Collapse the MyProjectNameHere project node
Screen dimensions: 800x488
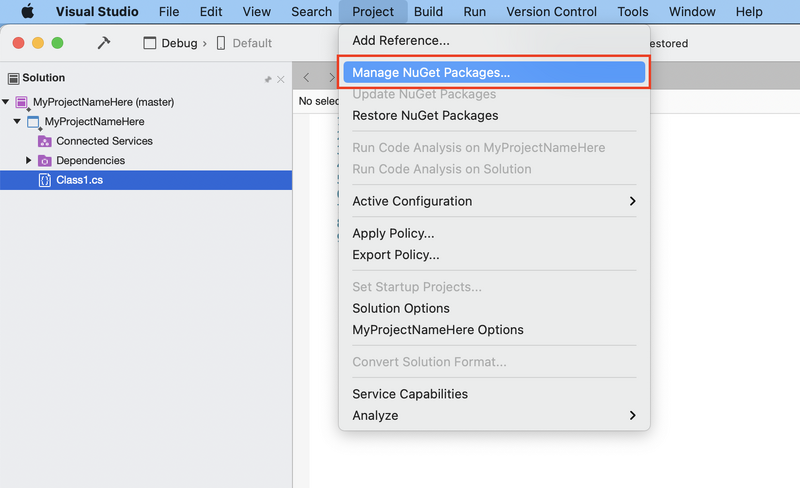pos(17,121)
